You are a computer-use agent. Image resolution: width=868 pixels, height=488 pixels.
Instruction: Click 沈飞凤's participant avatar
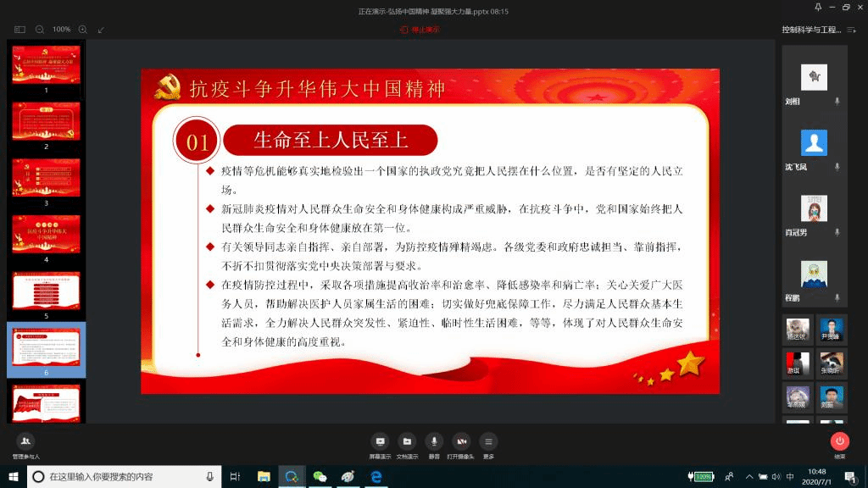tap(814, 143)
